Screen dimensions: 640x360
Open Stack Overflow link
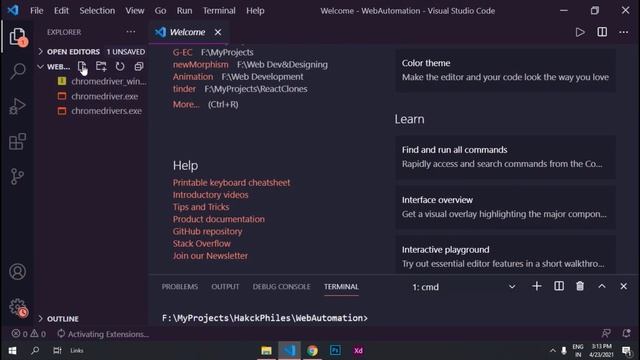click(x=202, y=244)
